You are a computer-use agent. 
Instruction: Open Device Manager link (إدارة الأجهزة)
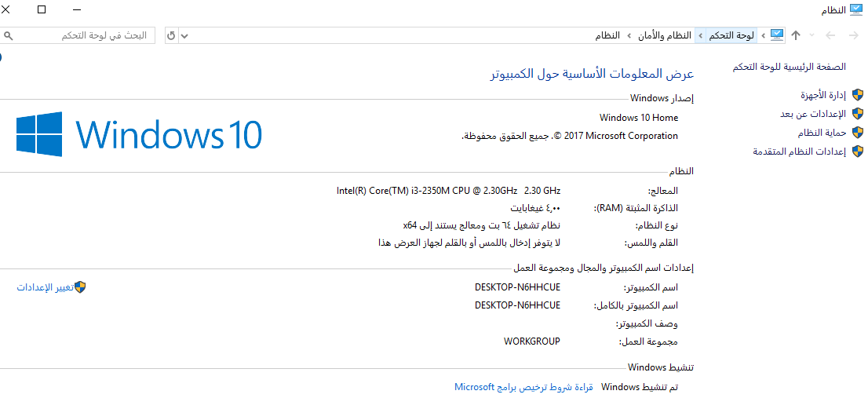[822, 95]
